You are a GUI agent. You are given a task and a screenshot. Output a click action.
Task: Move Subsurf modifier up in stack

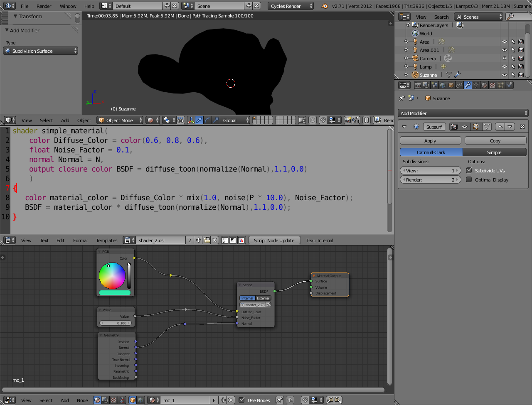click(500, 127)
